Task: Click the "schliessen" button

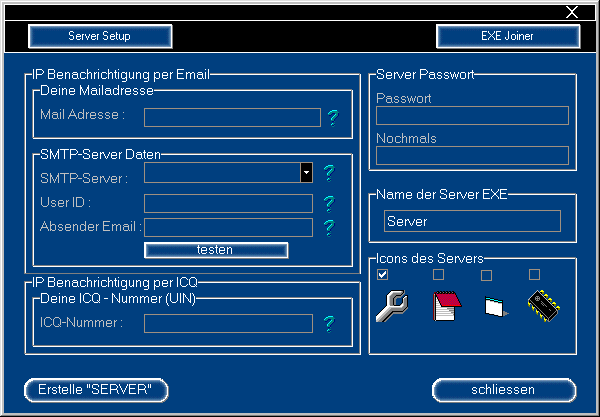Action: 503,389
